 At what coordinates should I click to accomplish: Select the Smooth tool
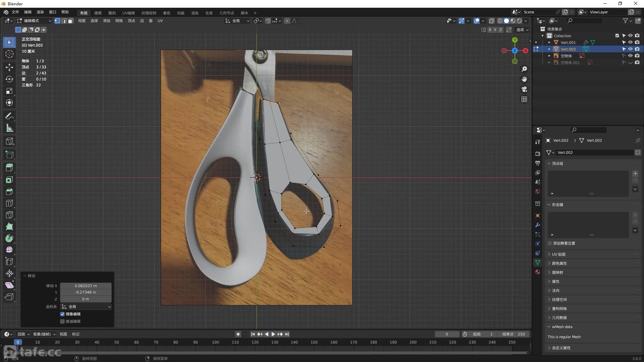[x=9, y=250]
